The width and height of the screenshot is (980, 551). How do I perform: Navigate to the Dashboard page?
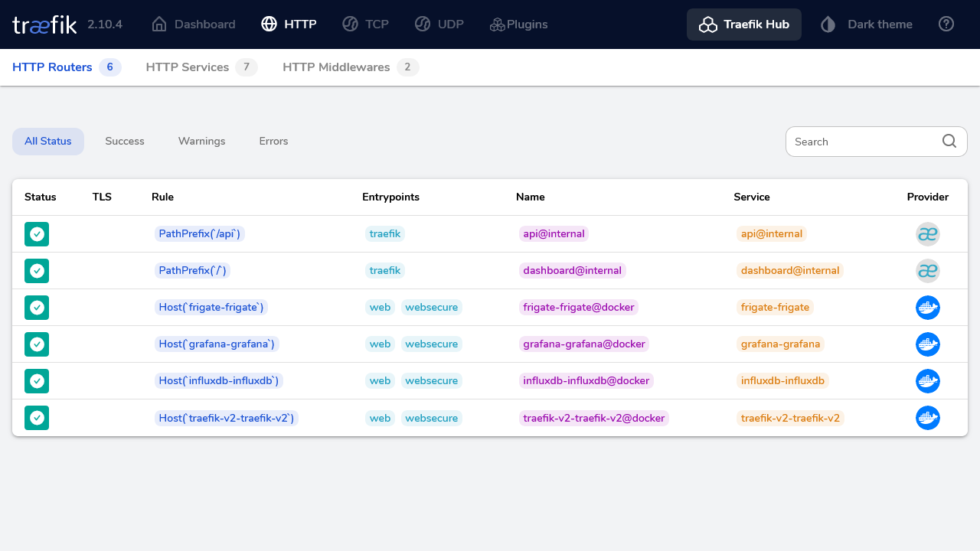click(x=194, y=24)
